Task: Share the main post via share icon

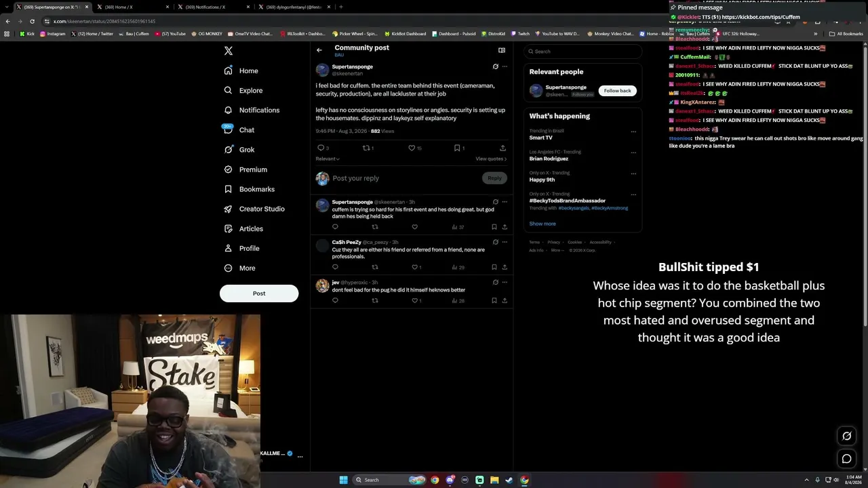Action: point(502,148)
